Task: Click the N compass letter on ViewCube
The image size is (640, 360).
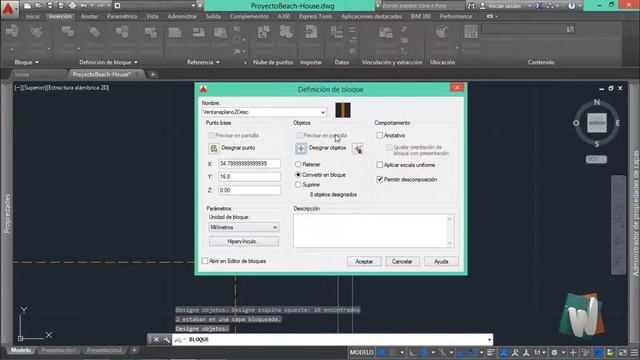Action: 597,102
